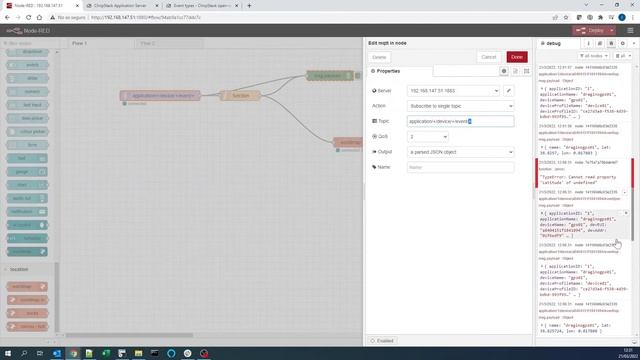This screenshot has width=640, height=360.
Task: Open Chrome tab search chevron
Action: tap(587, 5)
